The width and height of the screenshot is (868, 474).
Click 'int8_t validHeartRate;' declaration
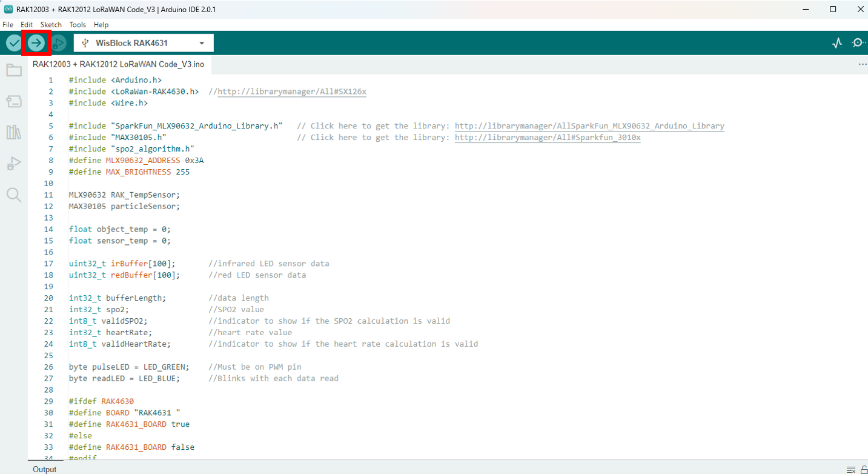120,344
